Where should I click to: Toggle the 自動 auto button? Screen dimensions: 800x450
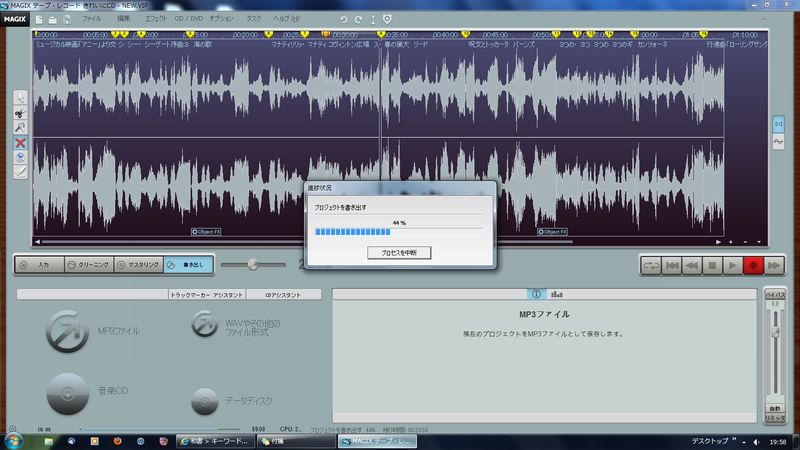tap(775, 409)
